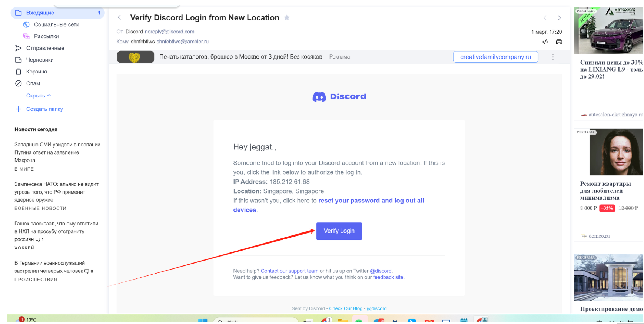Open the Черновики drafts folder
Viewport: 644px width, 324px height.
coord(40,60)
